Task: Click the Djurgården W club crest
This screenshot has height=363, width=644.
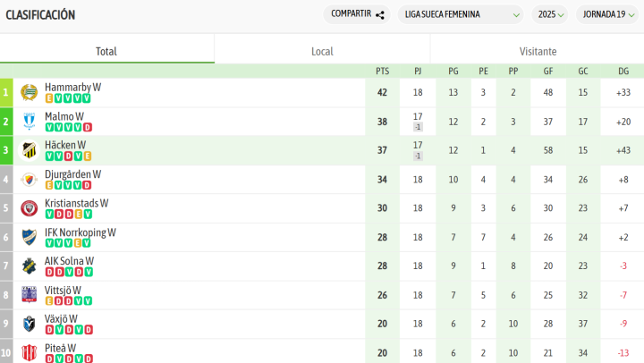Action: (x=29, y=180)
